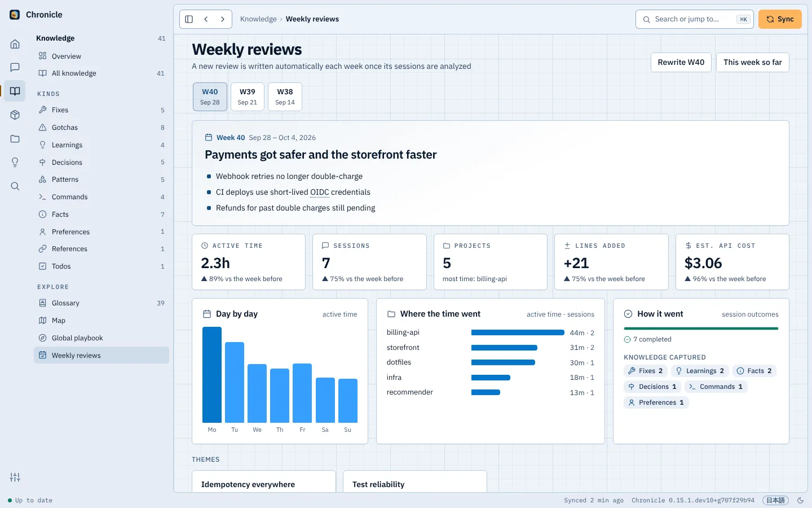
Task: Click the green session outcomes progress bar
Action: coord(701,329)
